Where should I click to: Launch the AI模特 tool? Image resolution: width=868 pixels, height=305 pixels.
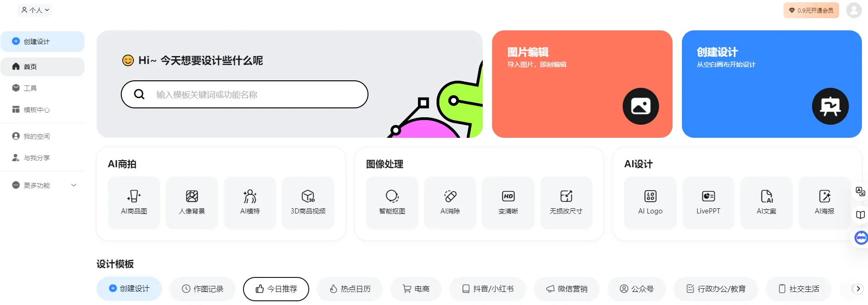point(250,203)
